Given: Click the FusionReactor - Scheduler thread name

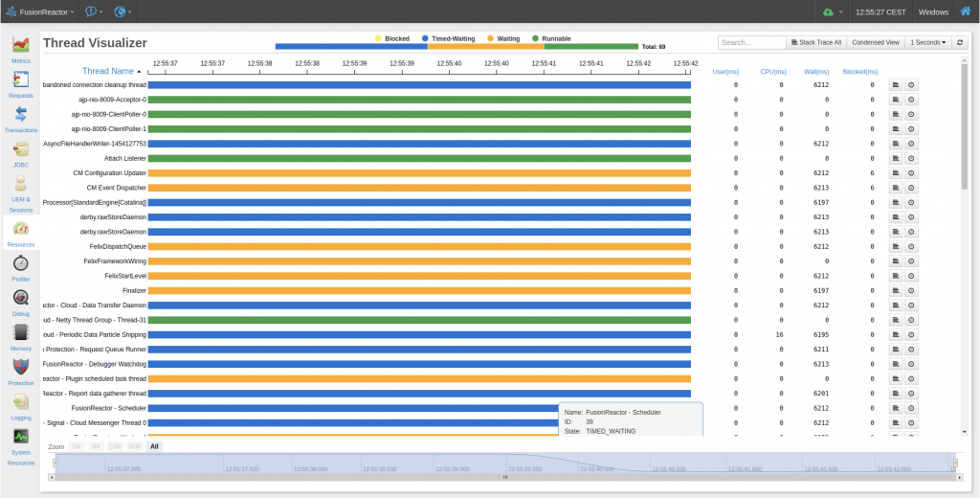Looking at the screenshot, I should [x=109, y=408].
